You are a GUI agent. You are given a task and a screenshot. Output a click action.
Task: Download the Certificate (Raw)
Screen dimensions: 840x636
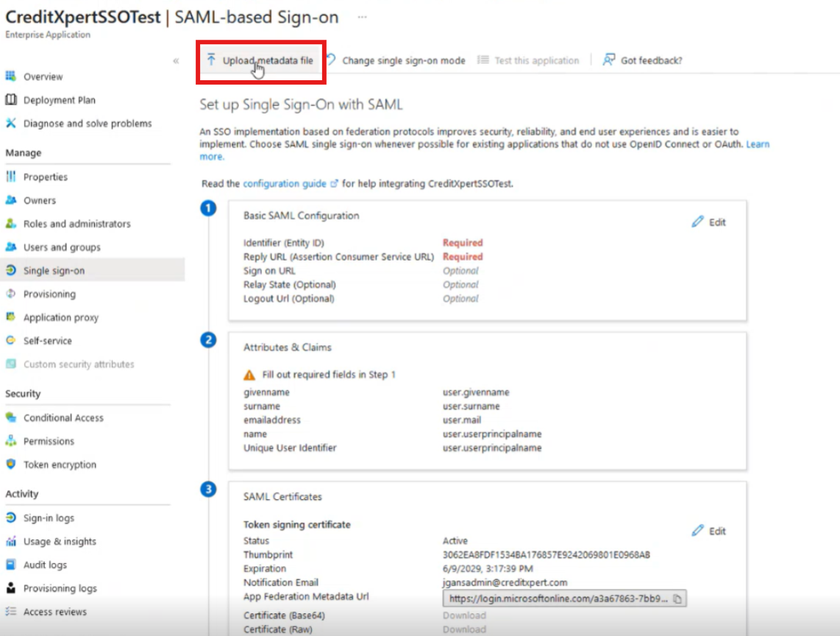click(x=464, y=629)
